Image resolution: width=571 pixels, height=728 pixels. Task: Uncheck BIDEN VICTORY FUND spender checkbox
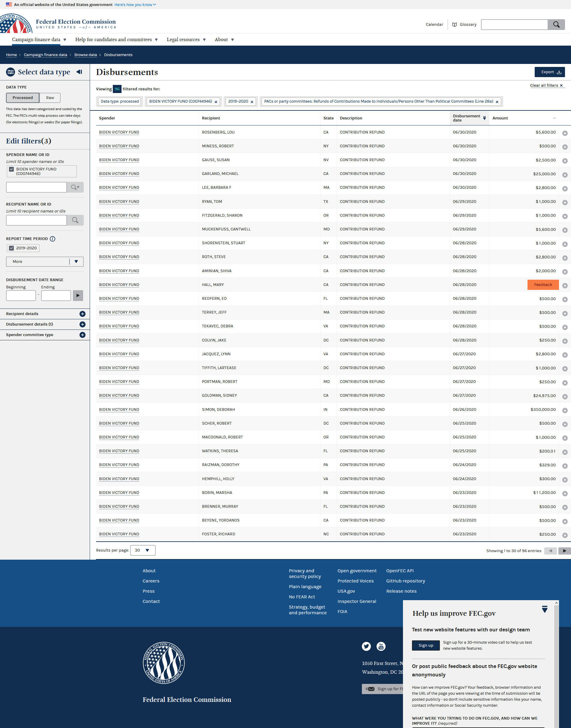[11, 169]
